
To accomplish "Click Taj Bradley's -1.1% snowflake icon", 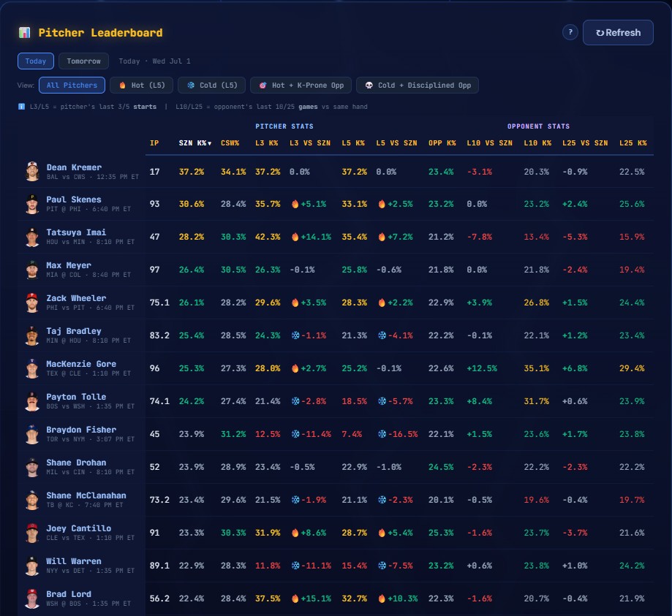I will coord(295,335).
